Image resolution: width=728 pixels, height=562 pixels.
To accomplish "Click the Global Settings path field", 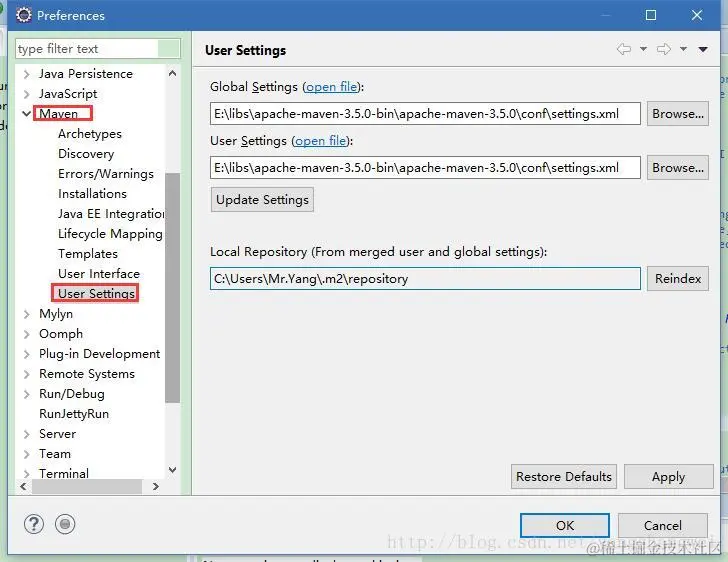I will point(425,114).
